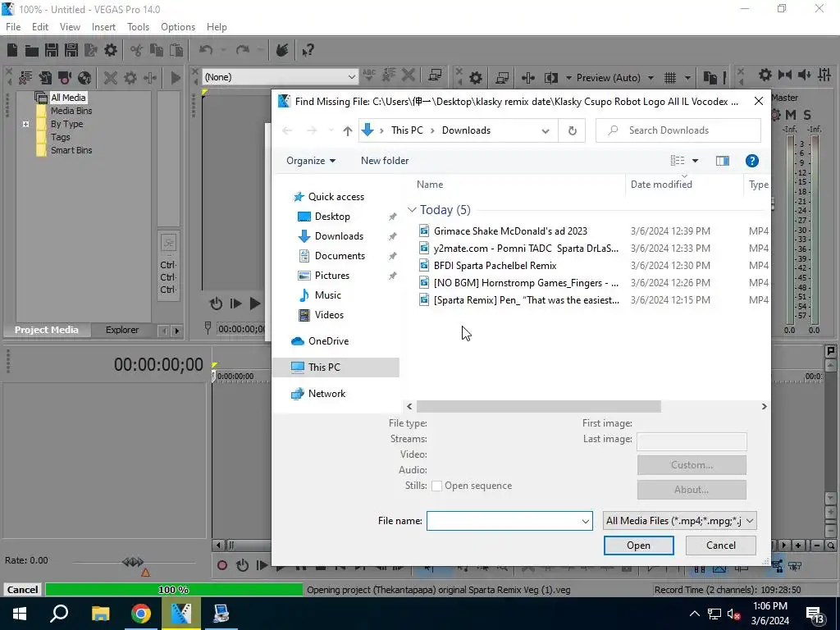Click the Redo arrow icon
The height and width of the screenshot is (630, 840).
(243, 50)
